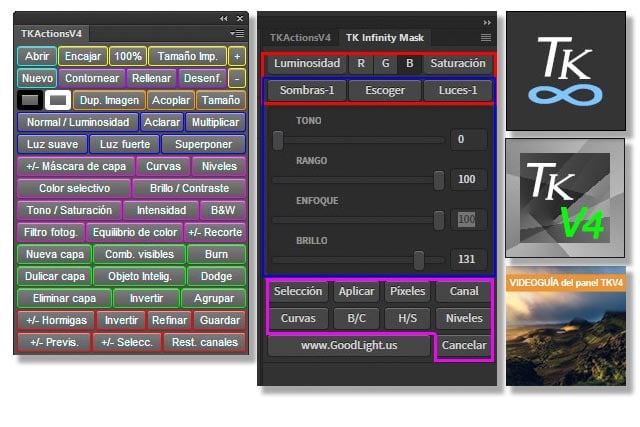Click the plus zoom-in button

[x=237, y=56]
